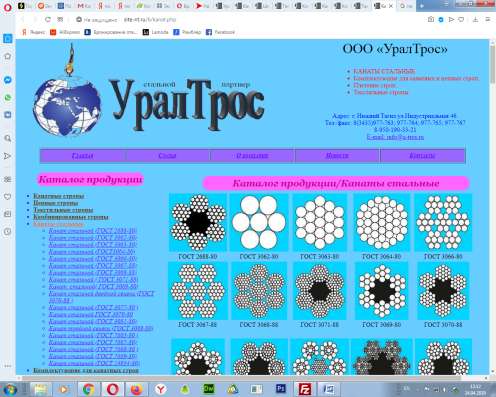Open the ГОСТ 3070-88 rope thumbnail
The height and width of the screenshot is (397, 496).
coord(443,291)
